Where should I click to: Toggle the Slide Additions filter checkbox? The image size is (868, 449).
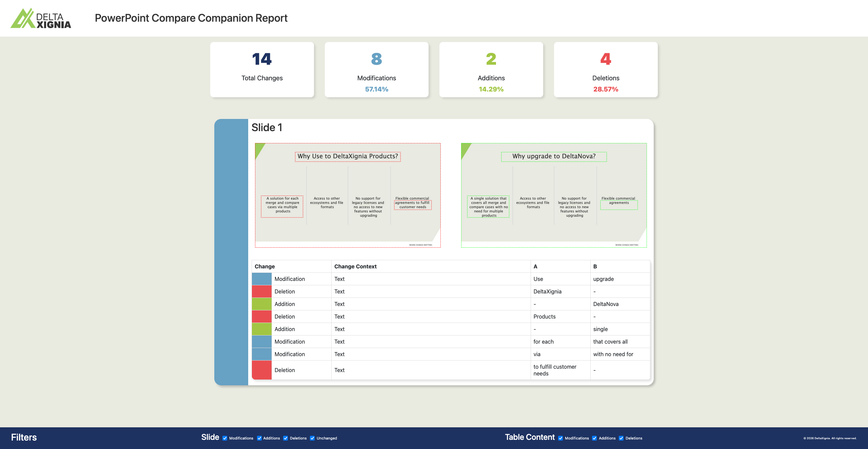click(x=259, y=438)
